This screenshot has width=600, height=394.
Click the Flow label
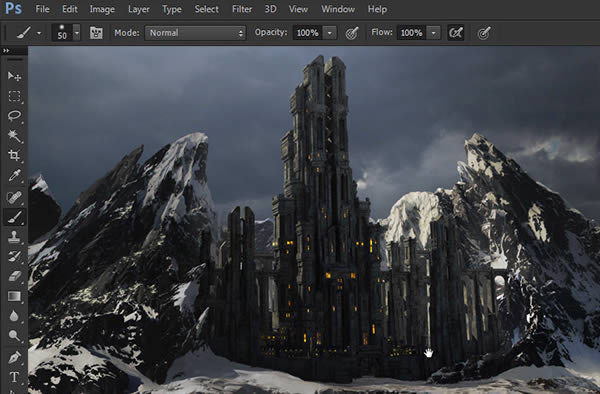pos(382,32)
